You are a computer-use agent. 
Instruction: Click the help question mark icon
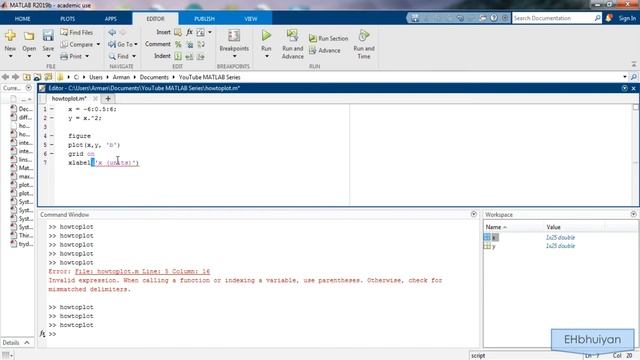coord(494,18)
